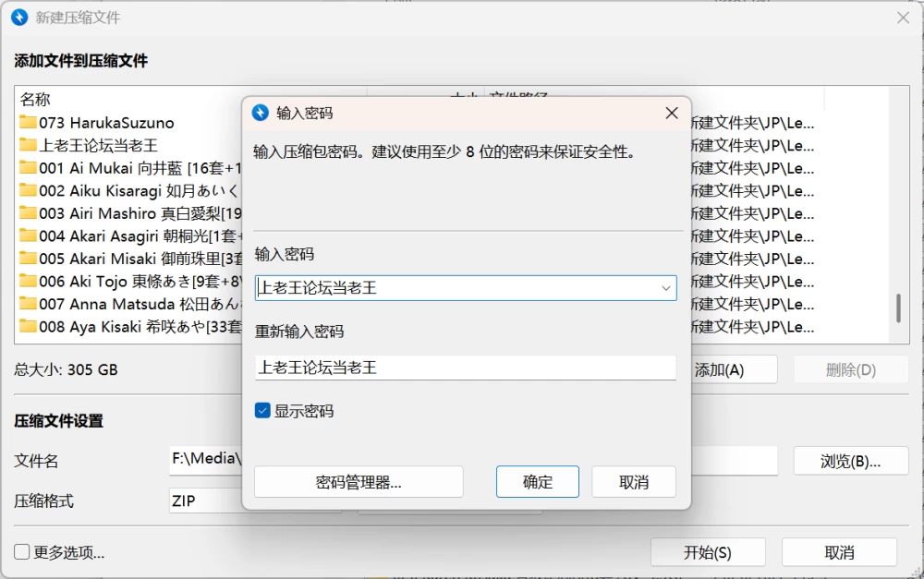Click folder icon of 003 Airi Mashiro
924x579 pixels.
pos(28,212)
